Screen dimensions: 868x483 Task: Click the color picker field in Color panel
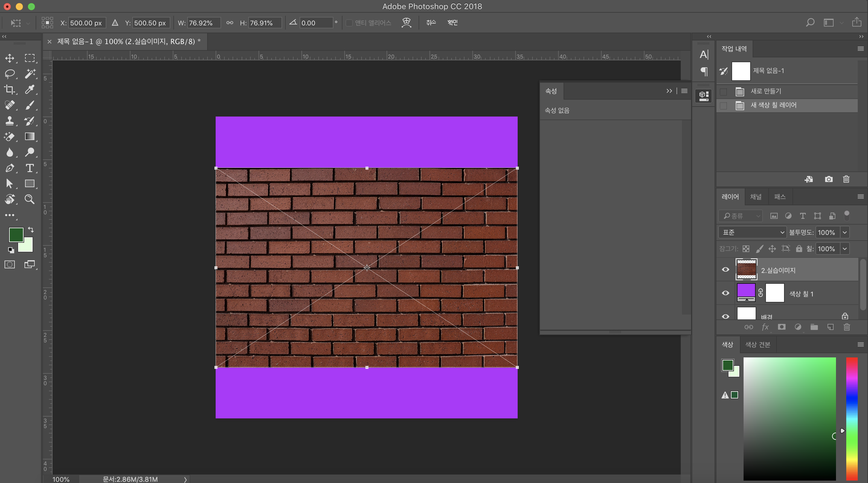click(x=790, y=419)
